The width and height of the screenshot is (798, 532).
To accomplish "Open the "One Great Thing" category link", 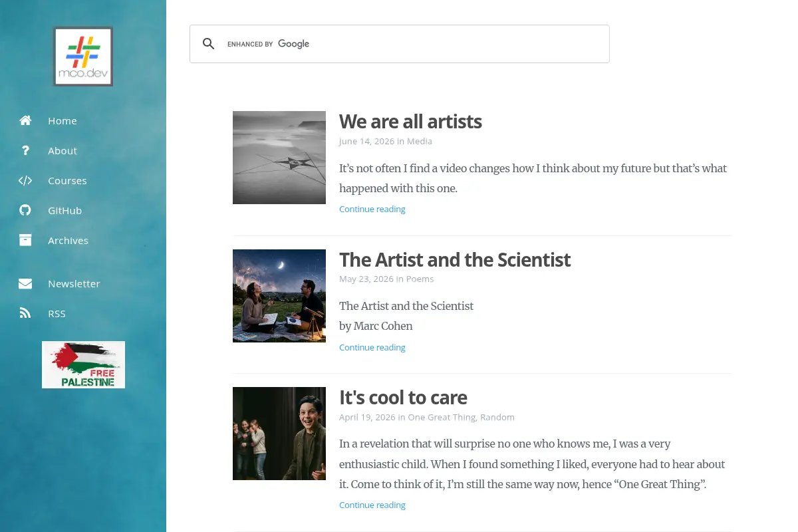I will coord(442,417).
